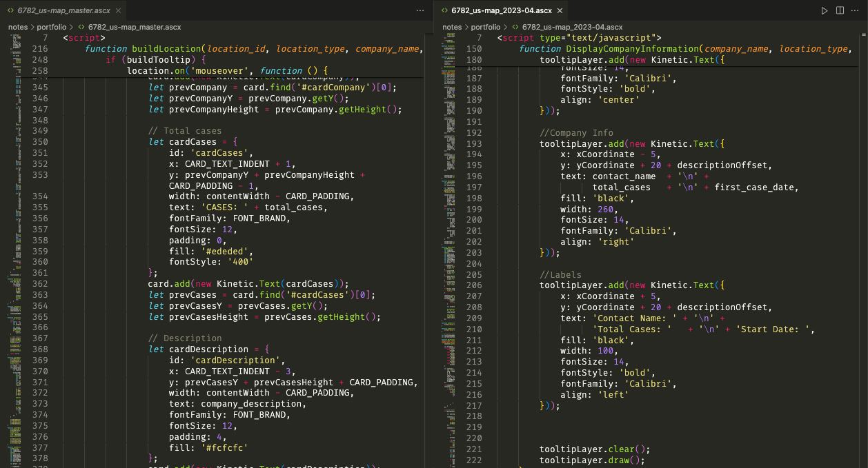Click line number 350 in left gutter
This screenshot has height=468, width=868.
tap(40, 142)
